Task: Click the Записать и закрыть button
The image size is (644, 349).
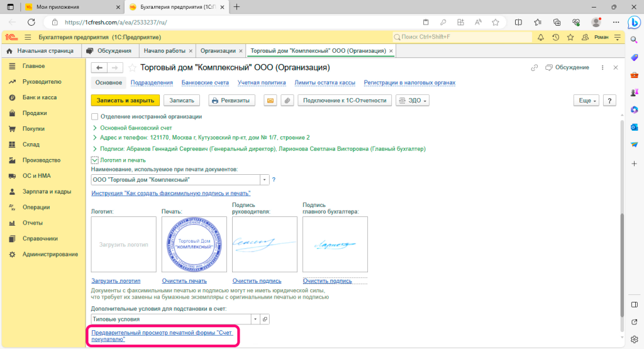Action: pyautogui.click(x=125, y=101)
